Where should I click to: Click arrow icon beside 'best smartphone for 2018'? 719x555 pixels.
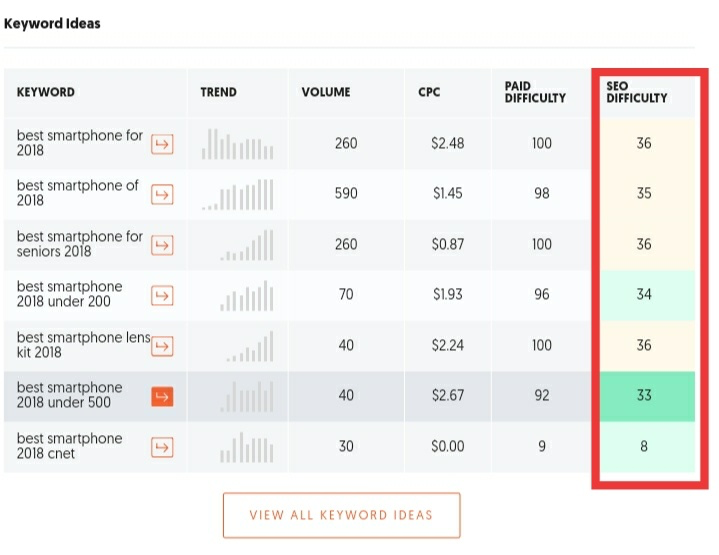pos(162,144)
